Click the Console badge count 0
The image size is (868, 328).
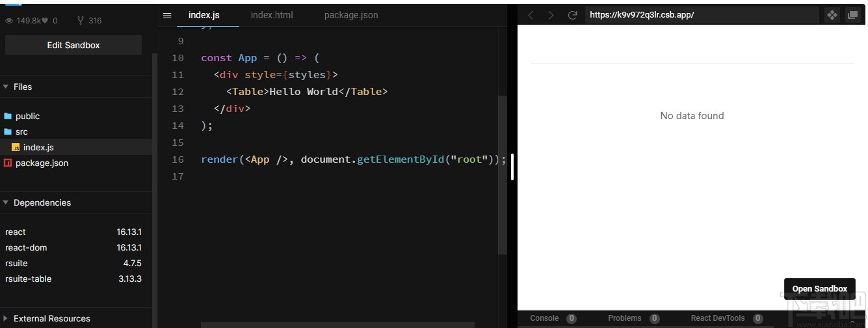[571, 318]
